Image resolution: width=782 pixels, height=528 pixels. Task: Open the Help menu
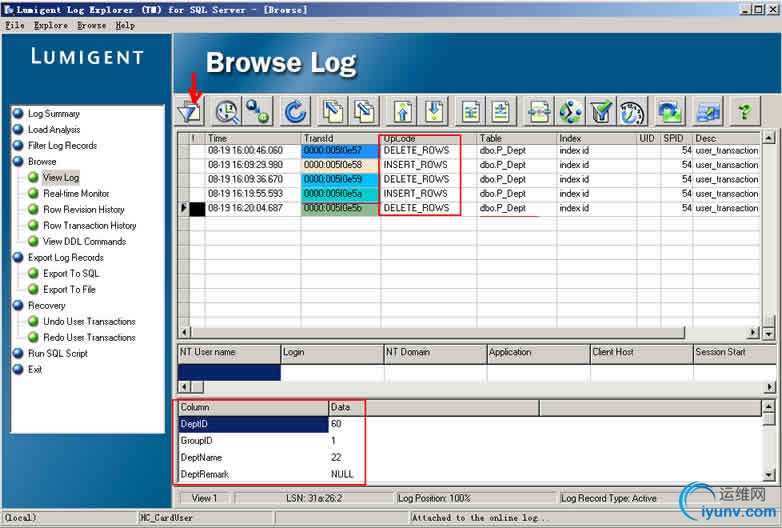tap(125, 25)
